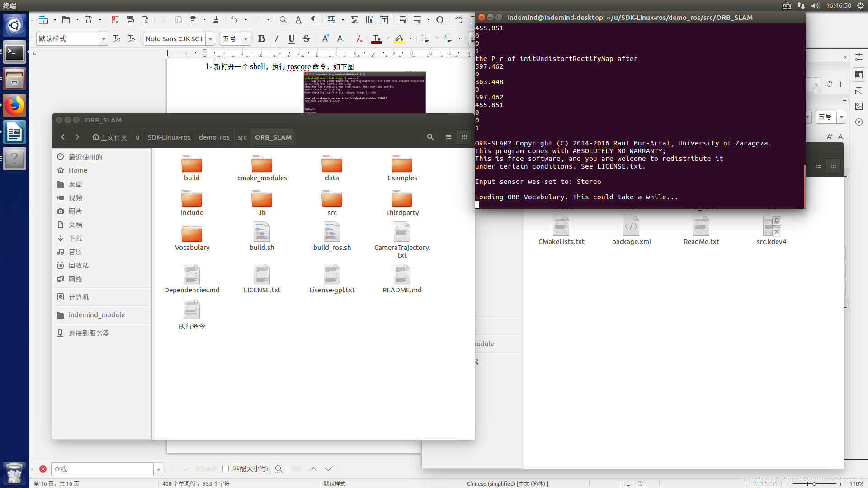The image size is (868, 488).
Task: Close the find toolbar red X
Action: pos(43,469)
